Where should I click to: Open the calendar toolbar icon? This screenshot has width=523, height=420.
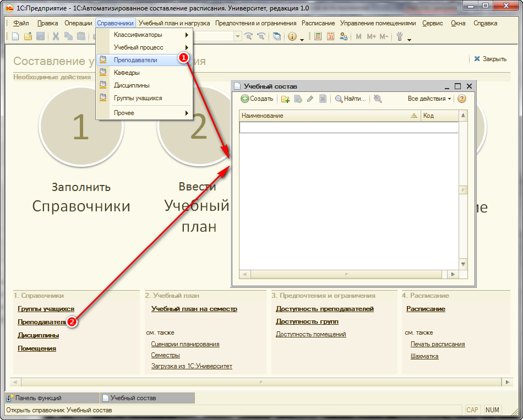tap(331, 36)
